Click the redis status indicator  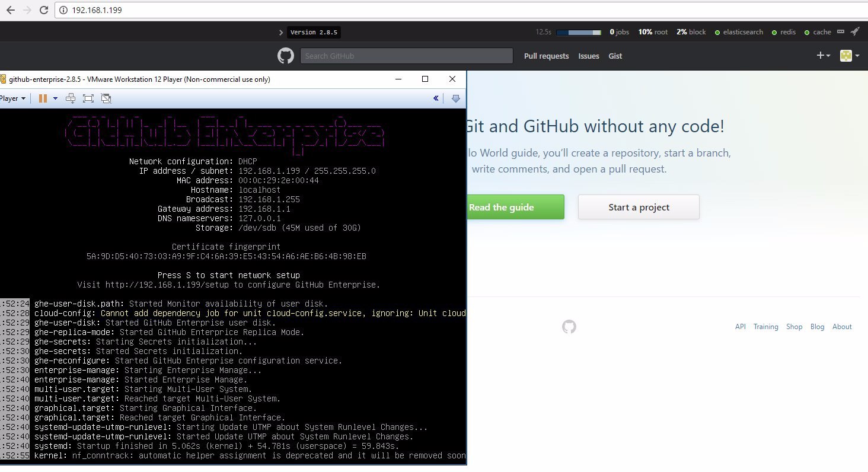tap(784, 32)
